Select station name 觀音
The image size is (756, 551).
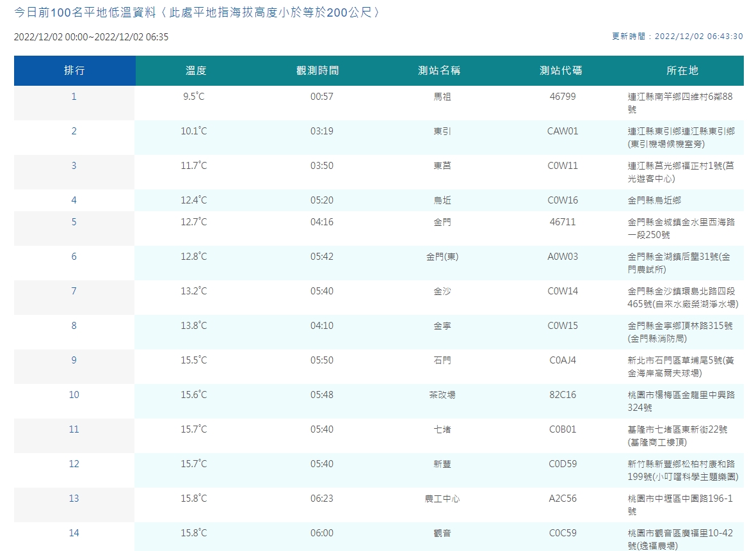pyautogui.click(x=442, y=532)
